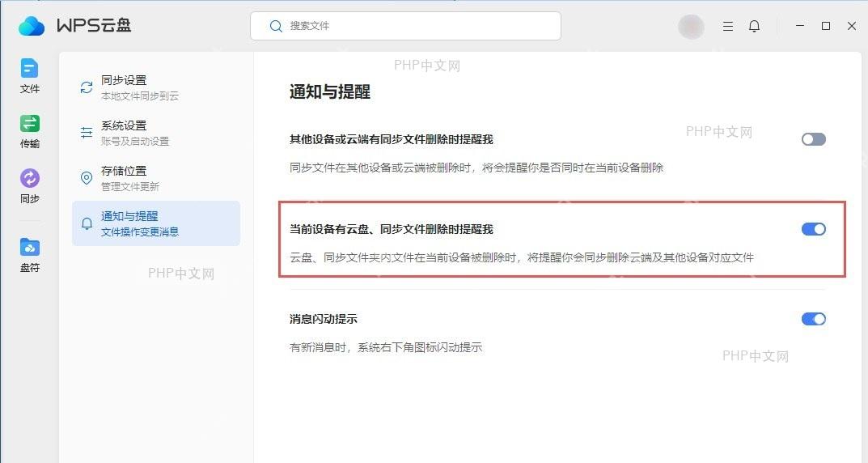The height and width of the screenshot is (463, 868).
Task: Open the hamburger menu in title bar
Action: [728, 26]
